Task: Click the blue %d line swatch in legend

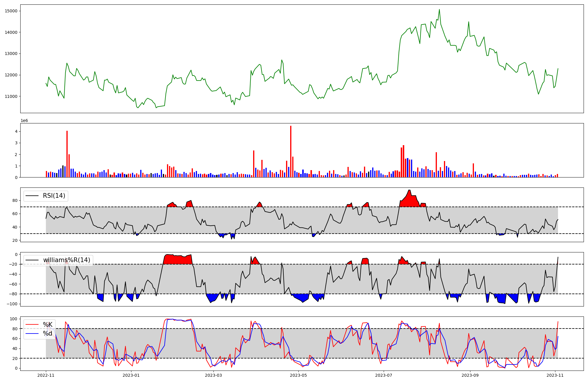Action: click(x=32, y=334)
